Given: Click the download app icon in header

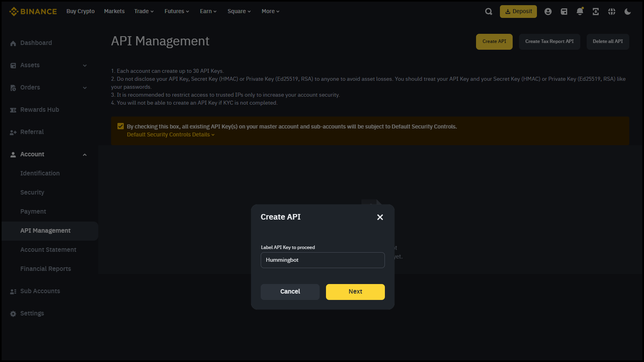Looking at the screenshot, I should pyautogui.click(x=596, y=12).
